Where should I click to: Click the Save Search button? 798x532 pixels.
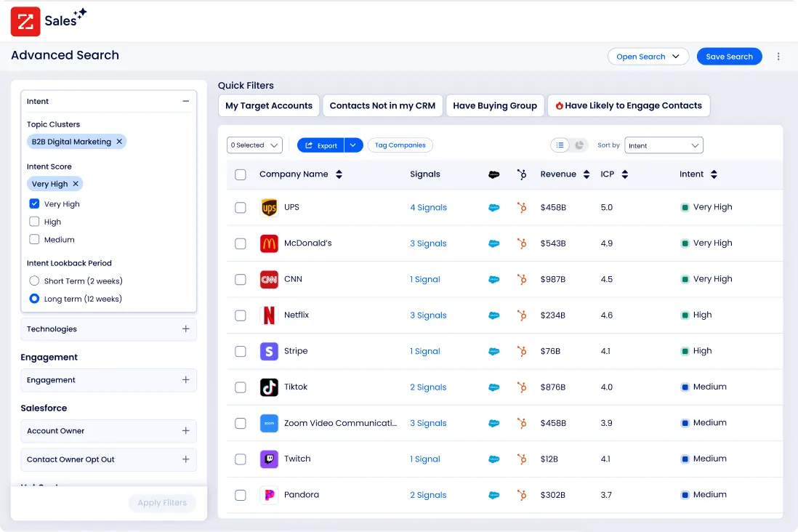pos(729,57)
